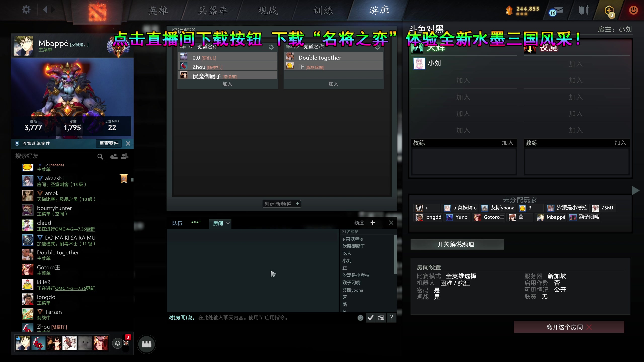Join the first commentary channel via 加入
Image resolution: width=644 pixels, height=362 pixels.
tap(227, 84)
